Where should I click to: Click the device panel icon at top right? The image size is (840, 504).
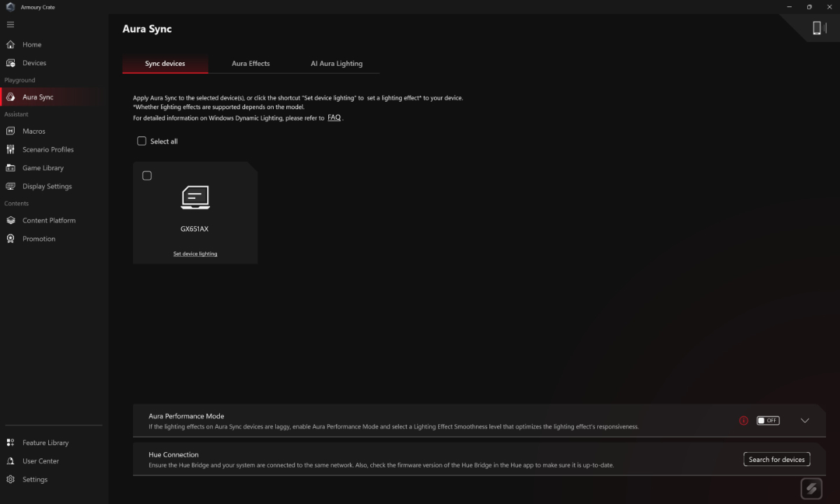(x=818, y=28)
